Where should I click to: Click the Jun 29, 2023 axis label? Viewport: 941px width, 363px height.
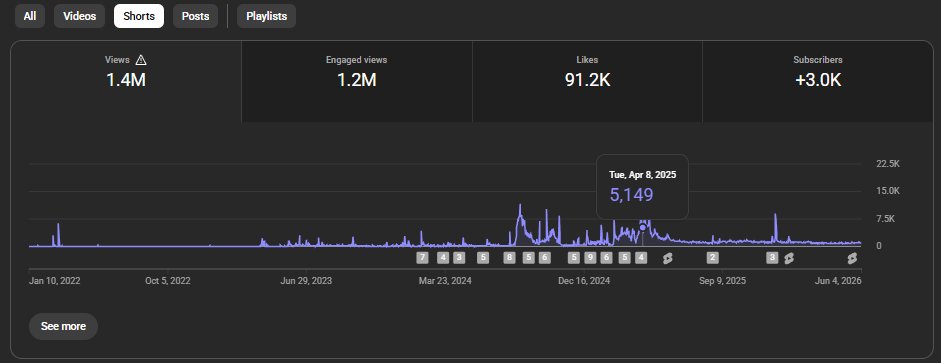[x=306, y=281]
